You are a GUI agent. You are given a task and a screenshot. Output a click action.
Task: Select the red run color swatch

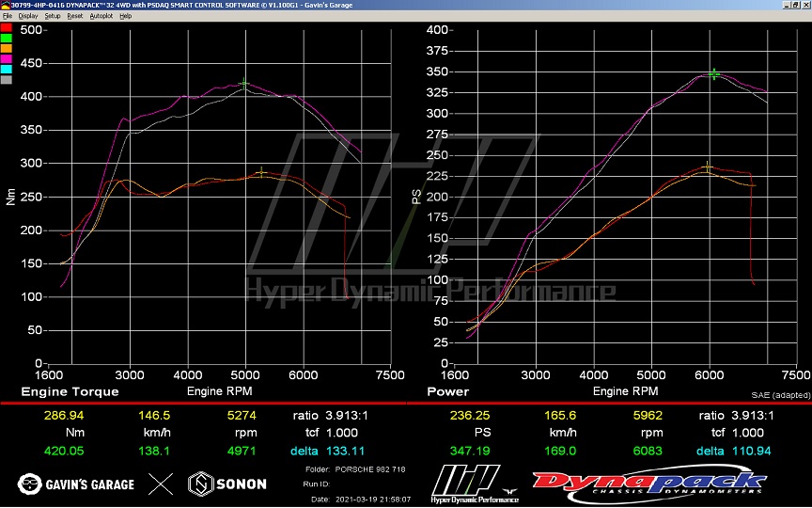pyautogui.click(x=7, y=27)
